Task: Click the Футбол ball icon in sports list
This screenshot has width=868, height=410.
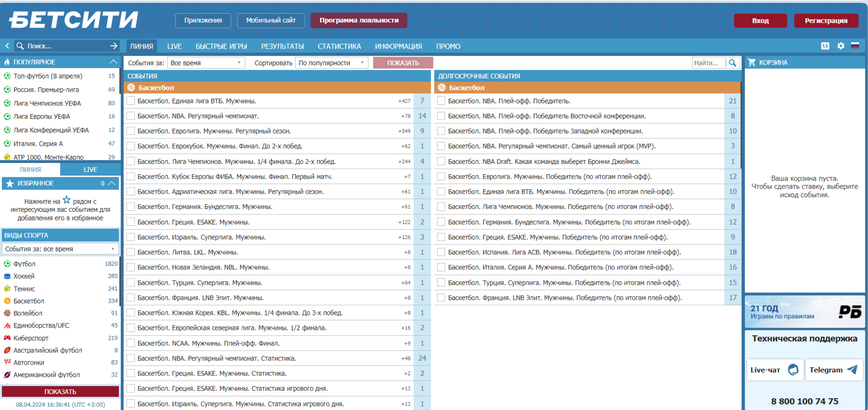Action: (7, 264)
